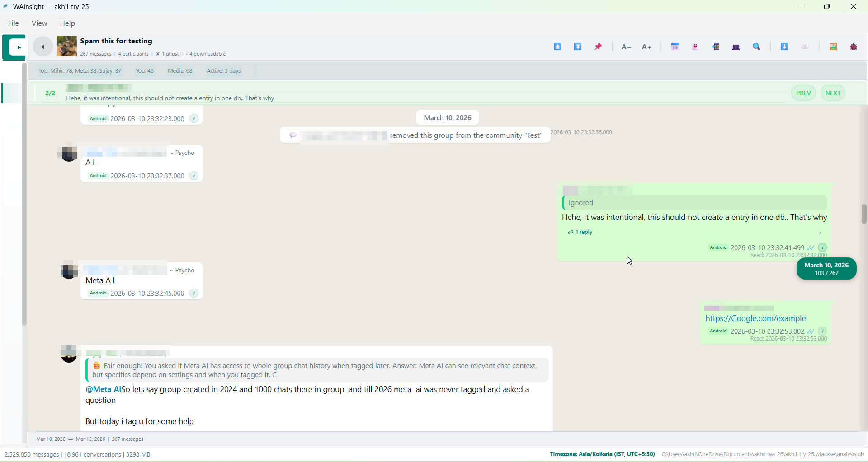868x462 pixels.
Task: Open the View menu
Action: pos(39,23)
